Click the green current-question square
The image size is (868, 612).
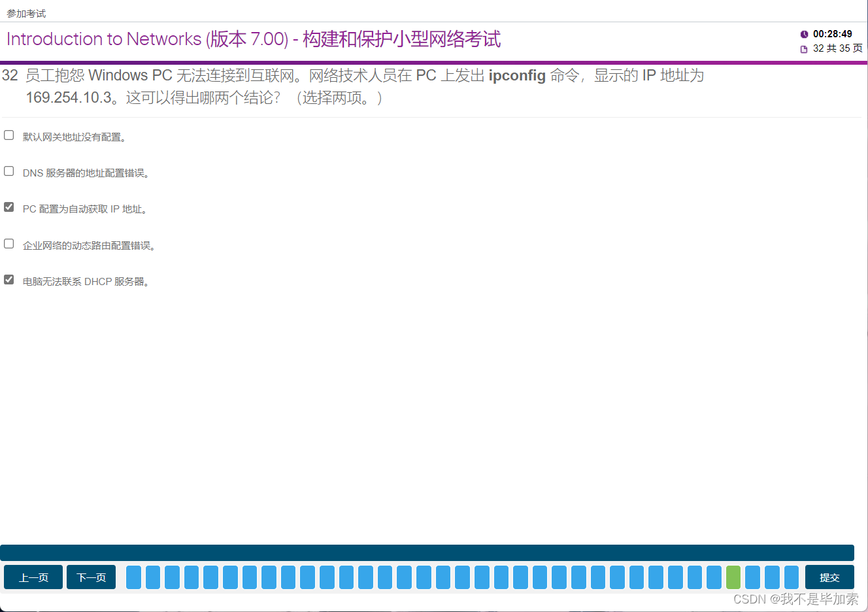(733, 577)
